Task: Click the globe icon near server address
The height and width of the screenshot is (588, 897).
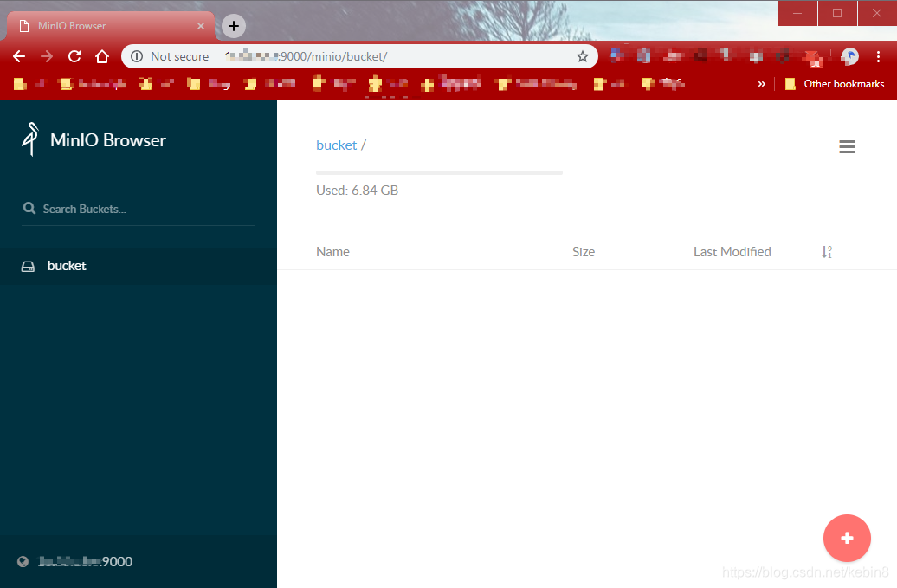Action: tap(23, 562)
